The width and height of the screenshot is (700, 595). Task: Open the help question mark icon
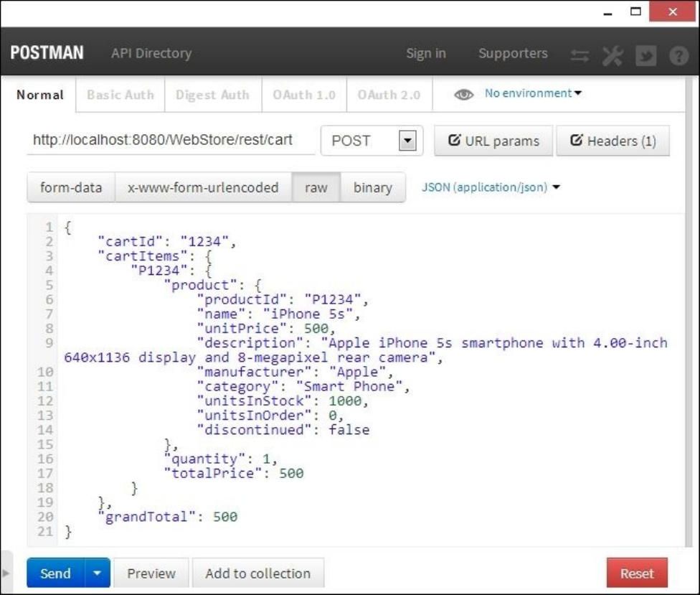pos(678,56)
